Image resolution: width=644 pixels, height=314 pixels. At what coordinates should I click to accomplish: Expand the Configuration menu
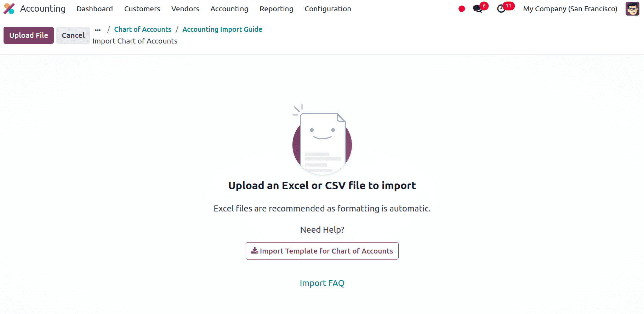point(328,9)
